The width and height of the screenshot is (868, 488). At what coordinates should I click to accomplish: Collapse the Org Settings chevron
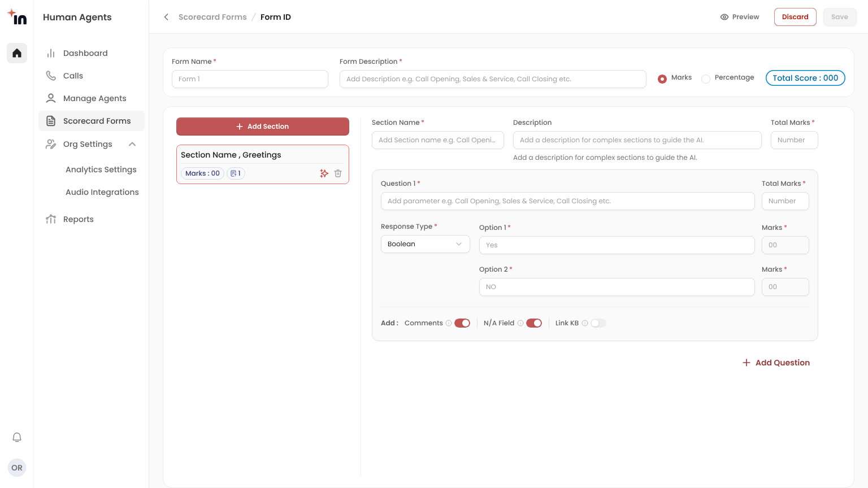(132, 144)
